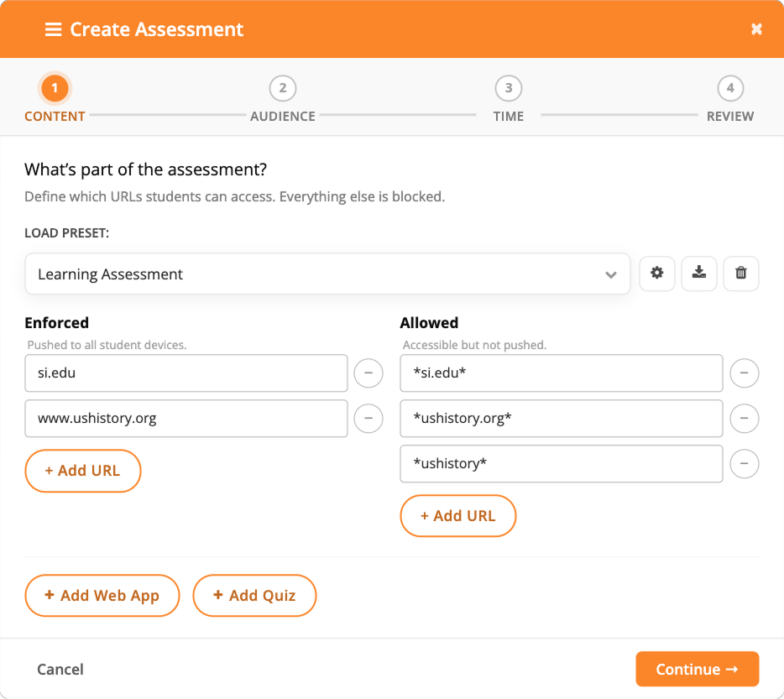Add URL under Allowed
The image size is (784, 699).
click(458, 515)
